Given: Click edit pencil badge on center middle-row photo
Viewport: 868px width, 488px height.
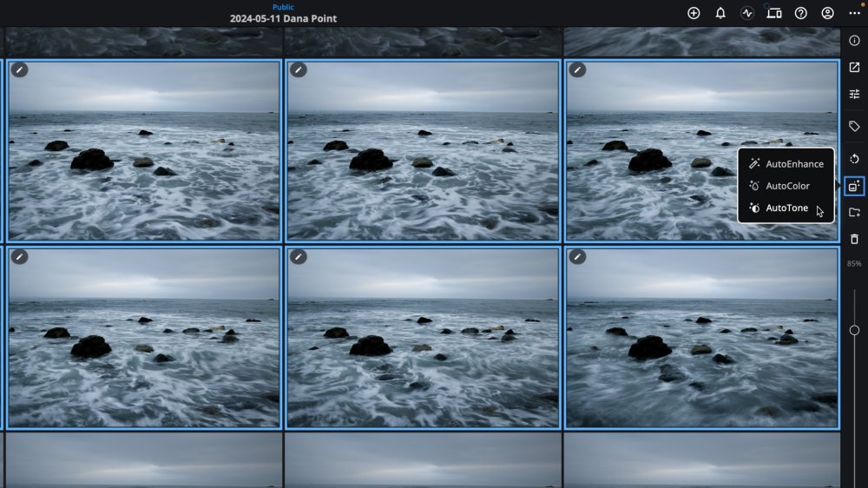Looking at the screenshot, I should (299, 69).
